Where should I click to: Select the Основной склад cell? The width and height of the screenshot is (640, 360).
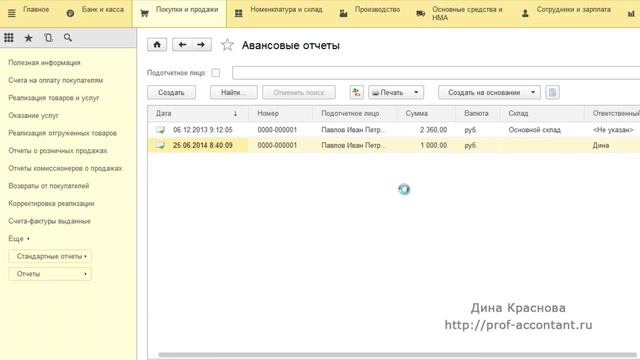click(534, 130)
